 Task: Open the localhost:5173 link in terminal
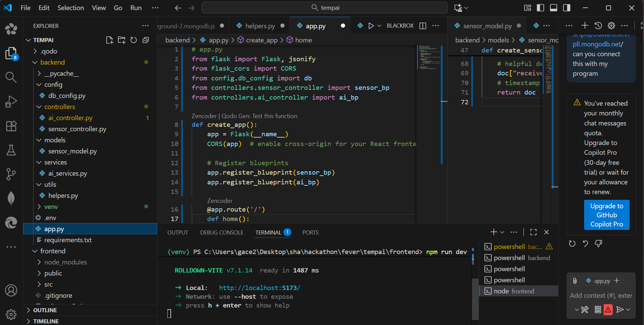(259, 288)
